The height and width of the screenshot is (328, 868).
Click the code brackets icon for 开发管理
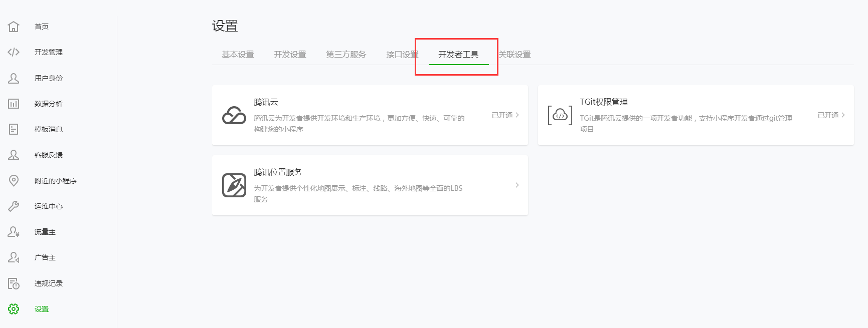[14, 52]
